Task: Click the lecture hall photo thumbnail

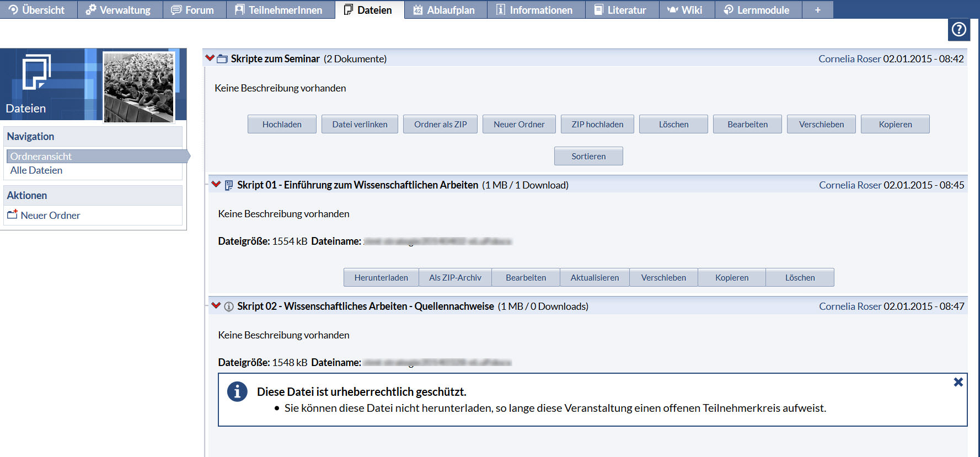Action: 139,87
